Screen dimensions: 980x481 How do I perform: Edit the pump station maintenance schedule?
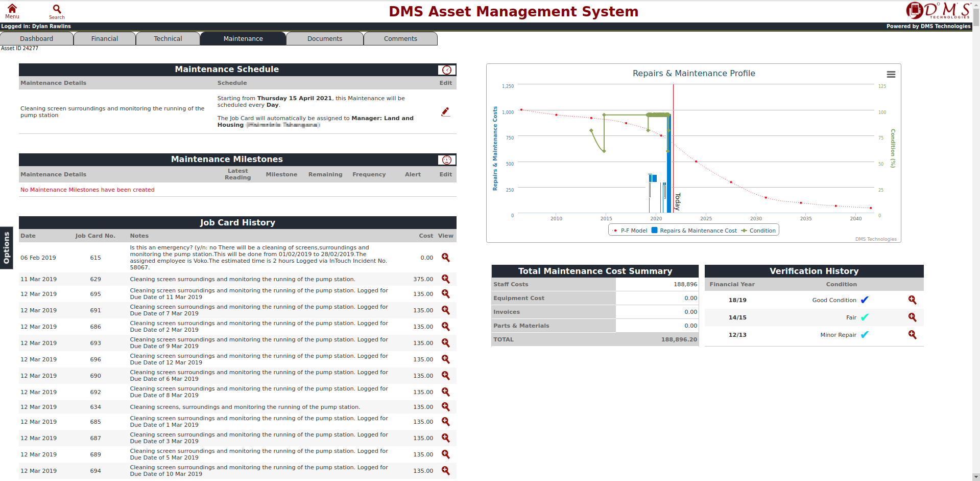[x=445, y=111]
